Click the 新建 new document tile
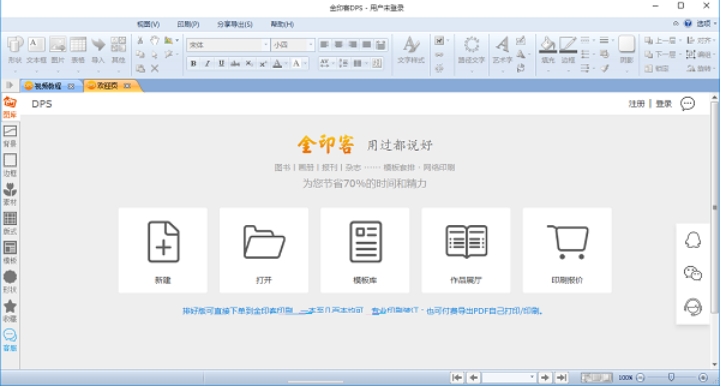Screen dimensions: 724x387 tap(163, 250)
